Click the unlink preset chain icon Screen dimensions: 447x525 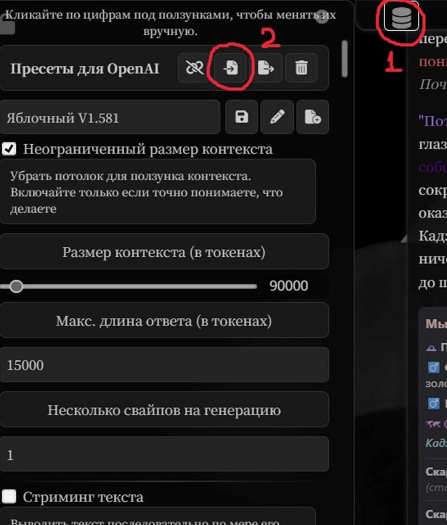point(195,68)
